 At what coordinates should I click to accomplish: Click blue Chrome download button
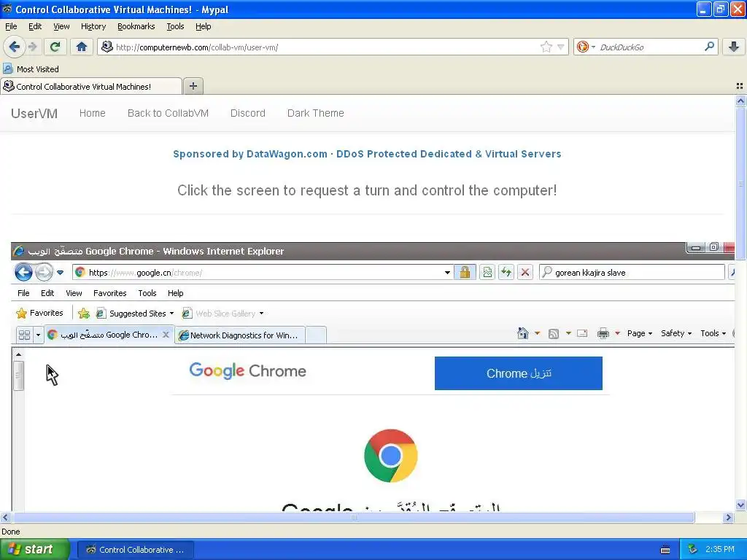point(519,373)
